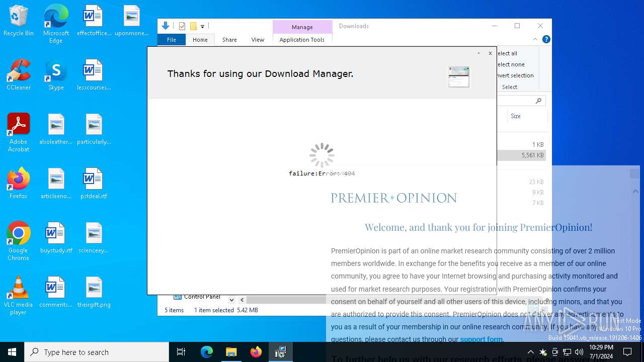Select the file row sized 5,561 KB
The height and width of the screenshot is (362, 644).
tap(521, 155)
